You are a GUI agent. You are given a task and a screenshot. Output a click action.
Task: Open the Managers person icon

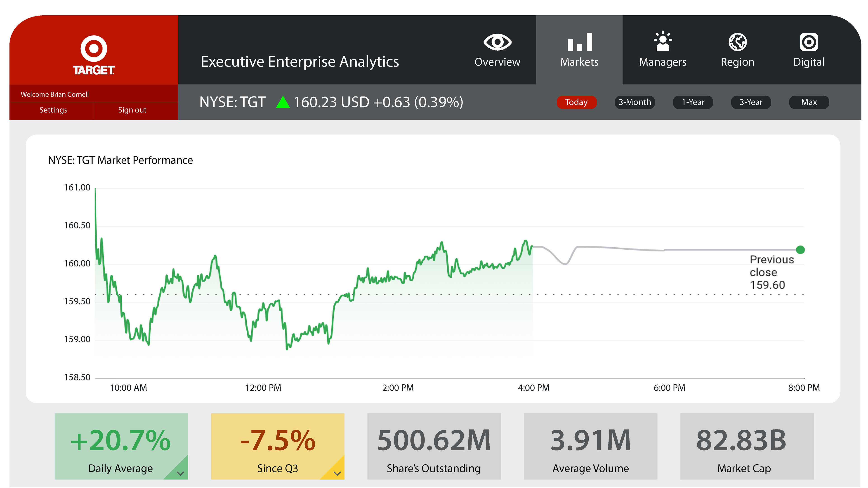click(663, 41)
